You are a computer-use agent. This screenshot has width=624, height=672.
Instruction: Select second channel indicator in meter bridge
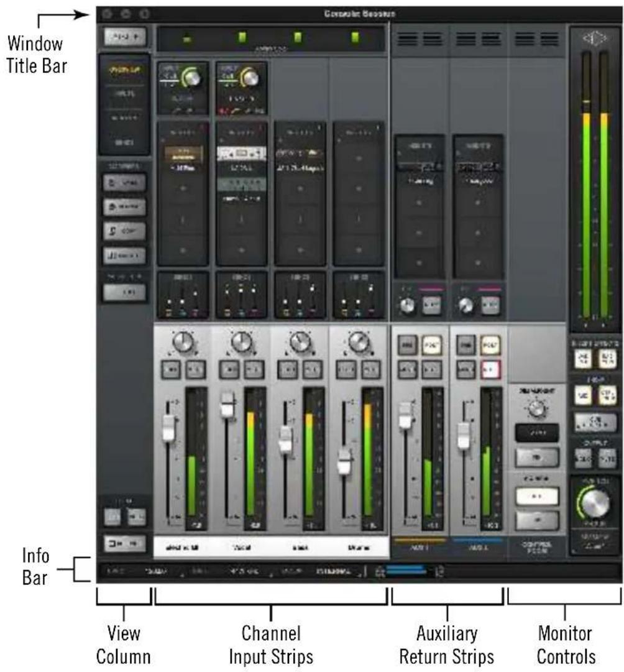[242, 38]
